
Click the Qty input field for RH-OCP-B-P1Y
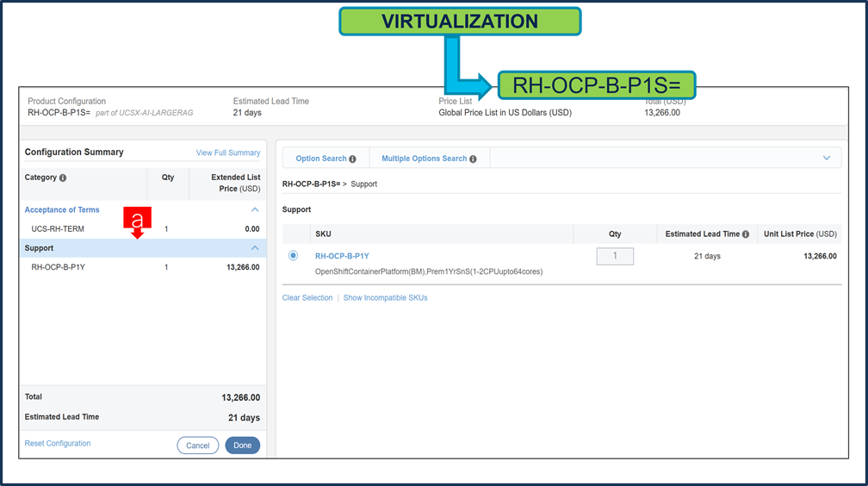coord(615,256)
